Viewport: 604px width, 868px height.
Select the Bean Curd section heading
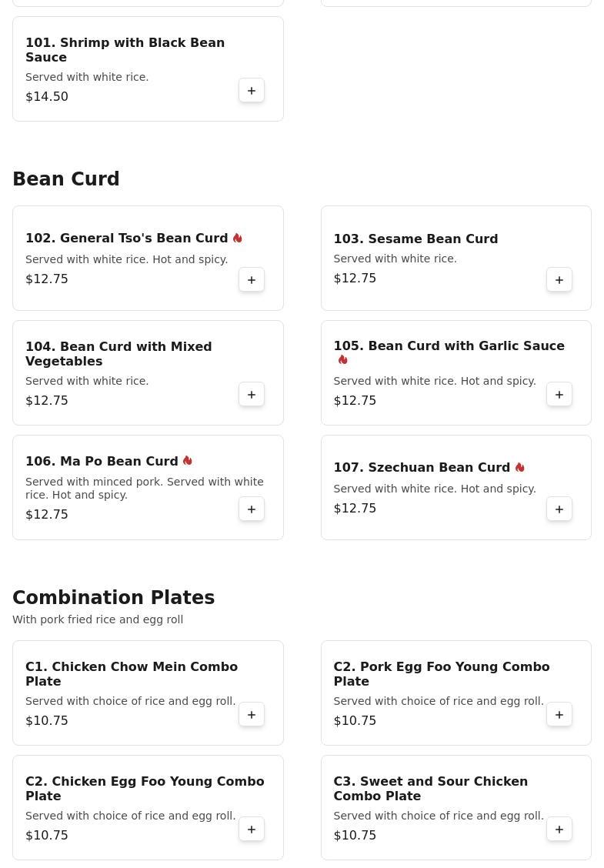tap(66, 179)
